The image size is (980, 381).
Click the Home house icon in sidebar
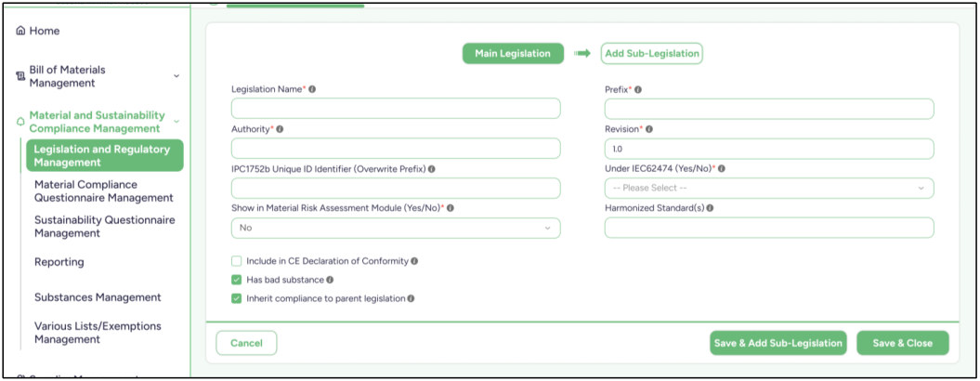pyautogui.click(x=20, y=31)
